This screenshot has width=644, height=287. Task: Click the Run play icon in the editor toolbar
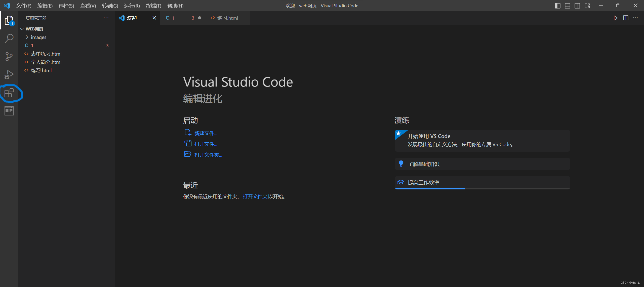pyautogui.click(x=616, y=18)
